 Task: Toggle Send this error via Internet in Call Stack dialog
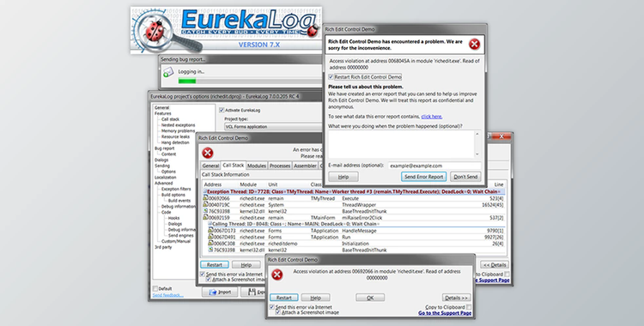pos(202,274)
